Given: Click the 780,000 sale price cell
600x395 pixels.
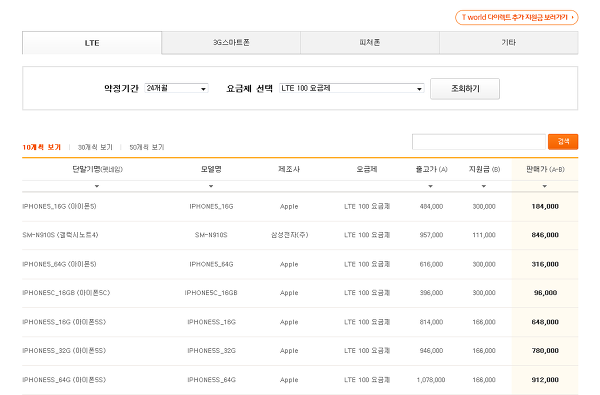Looking at the screenshot, I should pyautogui.click(x=545, y=351).
